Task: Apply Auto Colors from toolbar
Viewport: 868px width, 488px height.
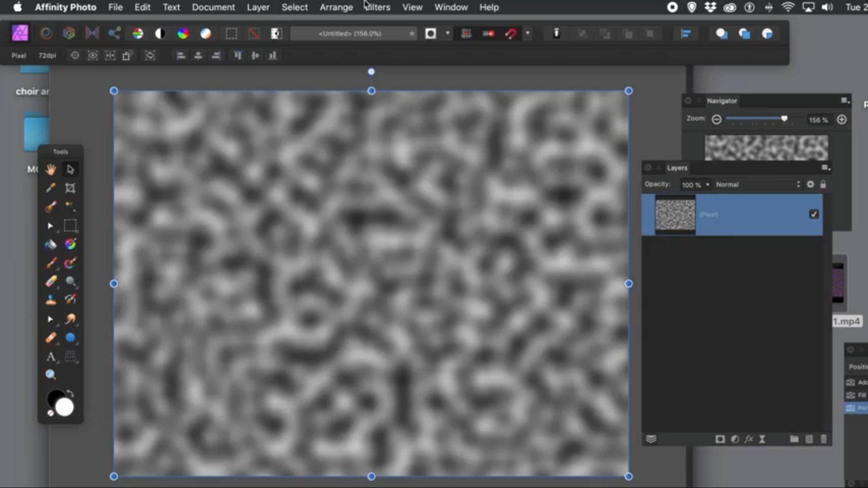Action: (183, 33)
